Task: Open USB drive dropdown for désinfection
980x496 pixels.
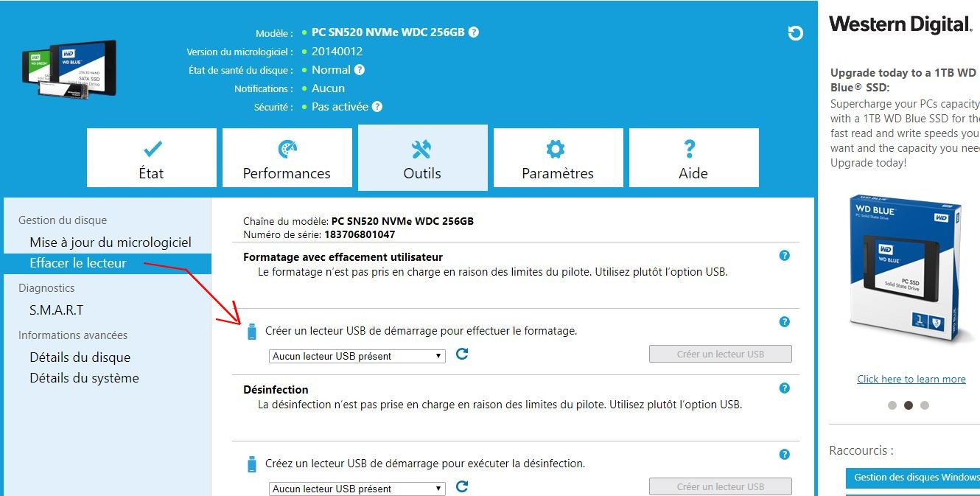Action: tap(357, 489)
